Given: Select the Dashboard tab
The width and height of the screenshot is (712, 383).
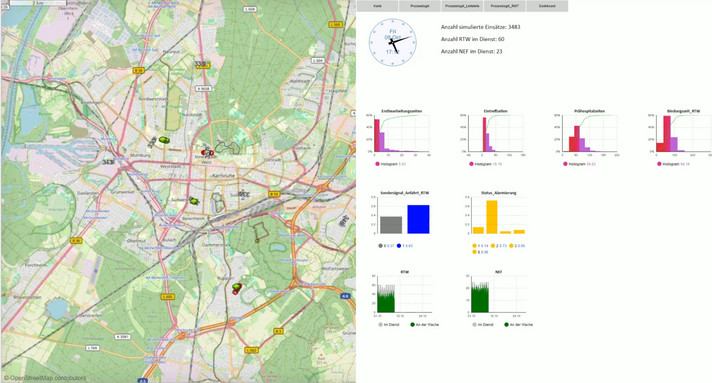Looking at the screenshot, I should coord(547,6).
